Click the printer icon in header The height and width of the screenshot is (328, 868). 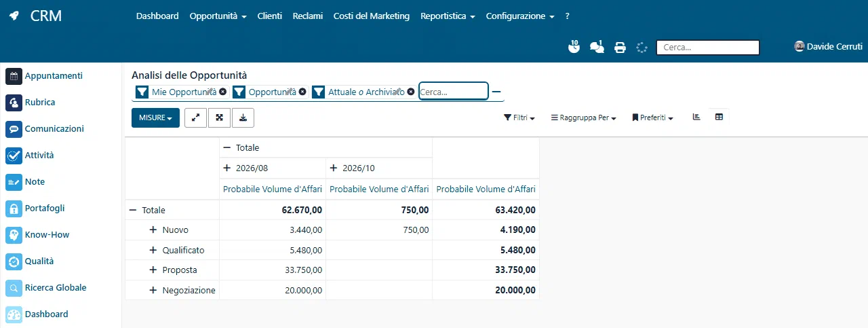(620, 48)
